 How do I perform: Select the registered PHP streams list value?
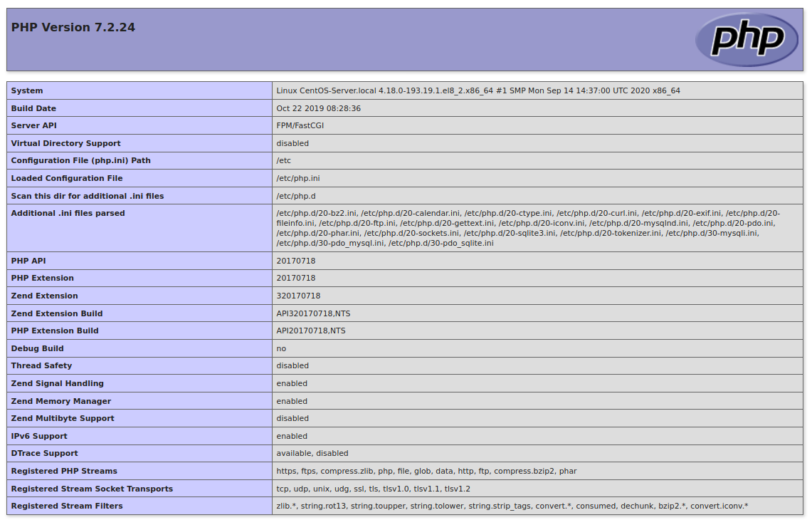click(426, 472)
